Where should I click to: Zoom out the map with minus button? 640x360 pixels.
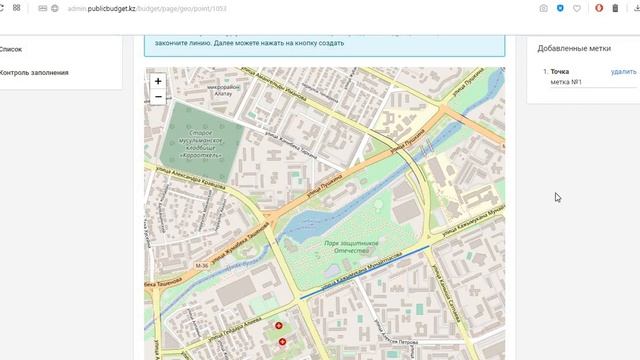click(158, 97)
